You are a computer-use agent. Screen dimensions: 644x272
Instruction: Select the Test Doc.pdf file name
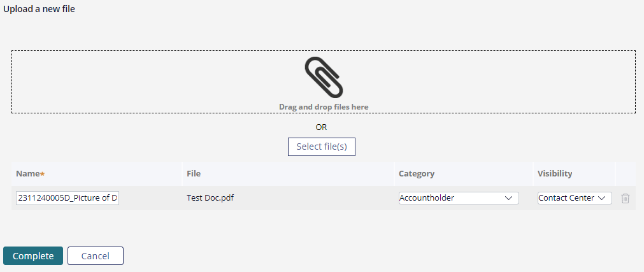coord(210,198)
